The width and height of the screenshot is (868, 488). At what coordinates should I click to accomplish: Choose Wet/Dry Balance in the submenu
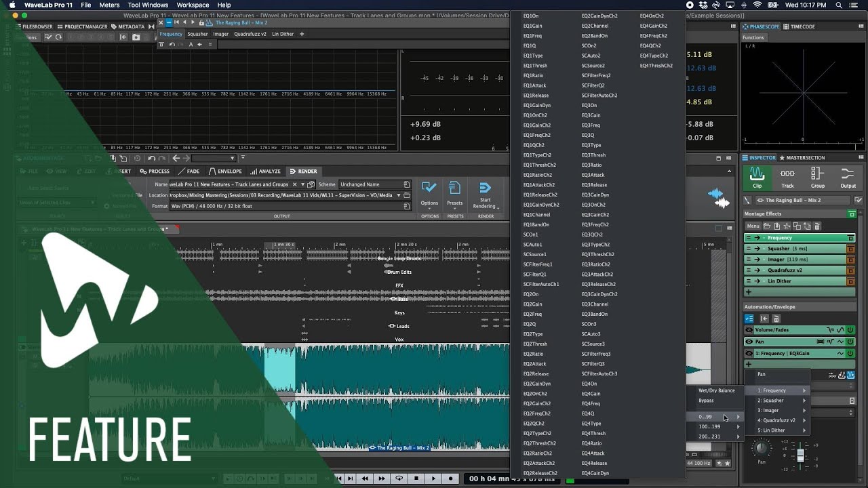[x=717, y=390]
